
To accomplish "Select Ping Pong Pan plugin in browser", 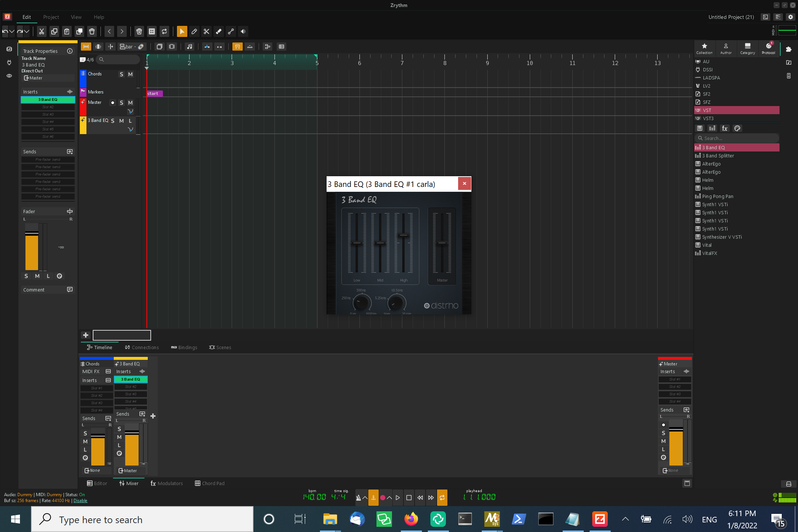I will [717, 196].
